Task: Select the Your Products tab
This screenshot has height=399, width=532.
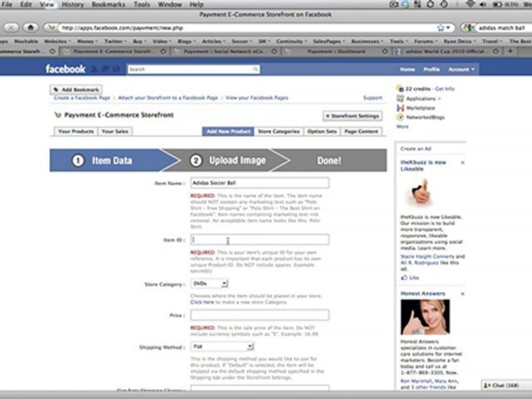Action: (x=76, y=131)
